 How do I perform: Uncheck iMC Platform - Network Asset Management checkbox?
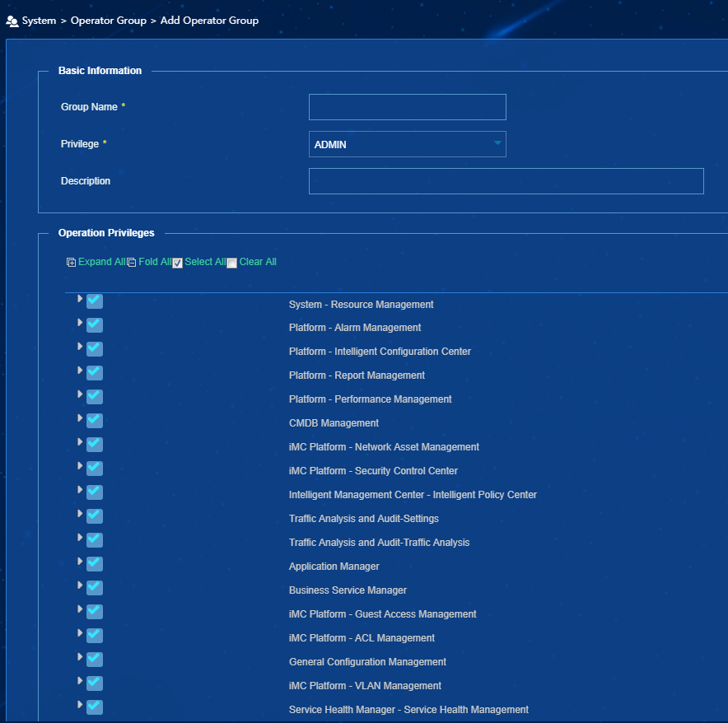95,445
